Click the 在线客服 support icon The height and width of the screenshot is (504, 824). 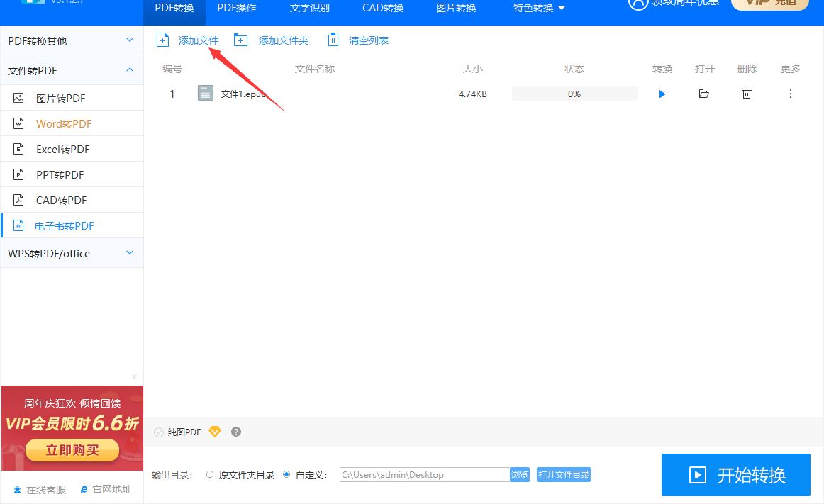point(17,490)
